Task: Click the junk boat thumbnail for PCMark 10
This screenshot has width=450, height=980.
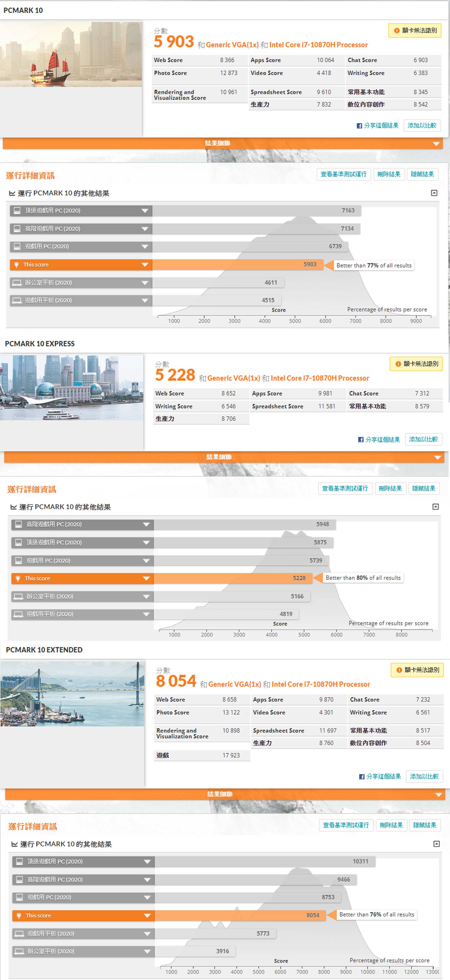Action: (71, 54)
